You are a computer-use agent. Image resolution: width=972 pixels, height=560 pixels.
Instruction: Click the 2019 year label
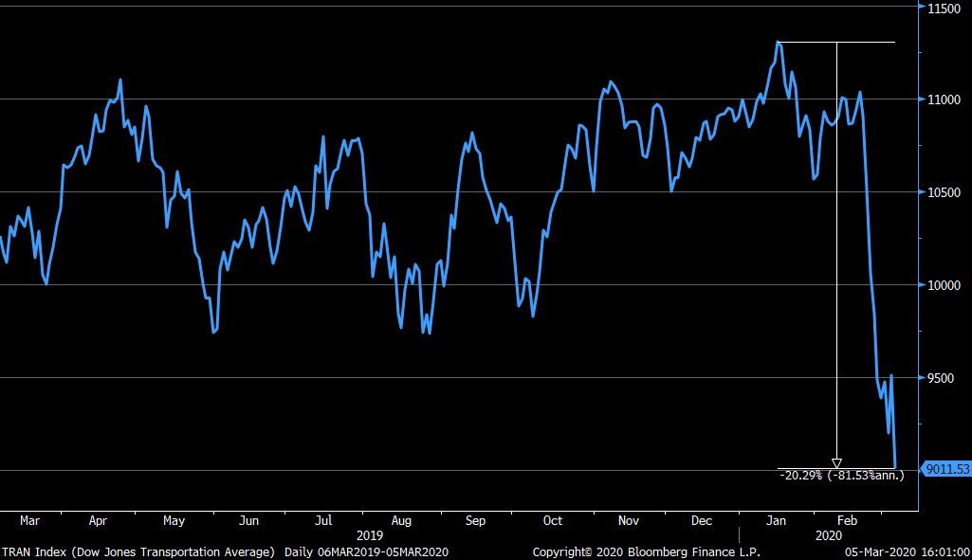(x=370, y=536)
